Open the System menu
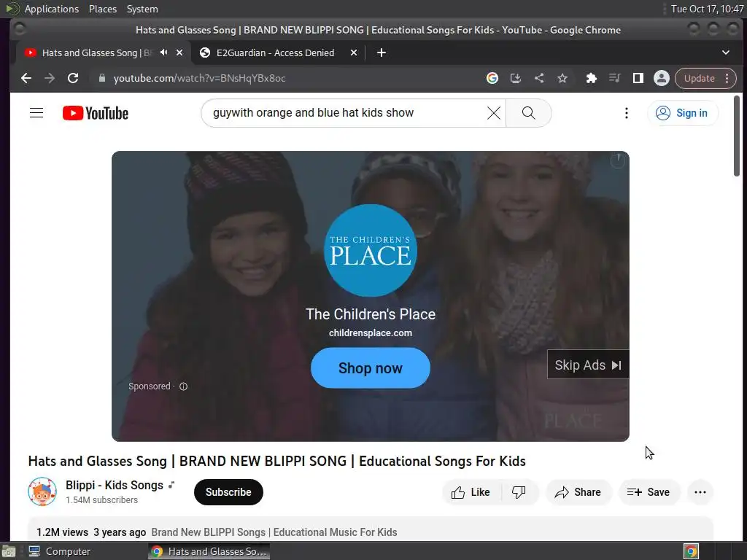The width and height of the screenshot is (747, 560). (142, 9)
